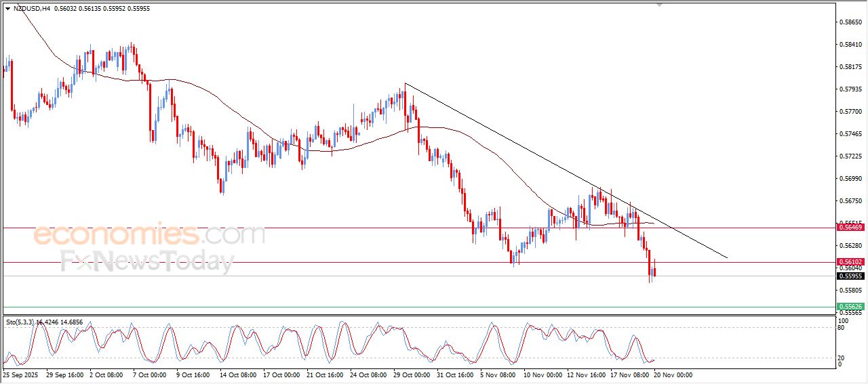
Task: Select the green 0.55626 price label
Action: pyautogui.click(x=850, y=307)
